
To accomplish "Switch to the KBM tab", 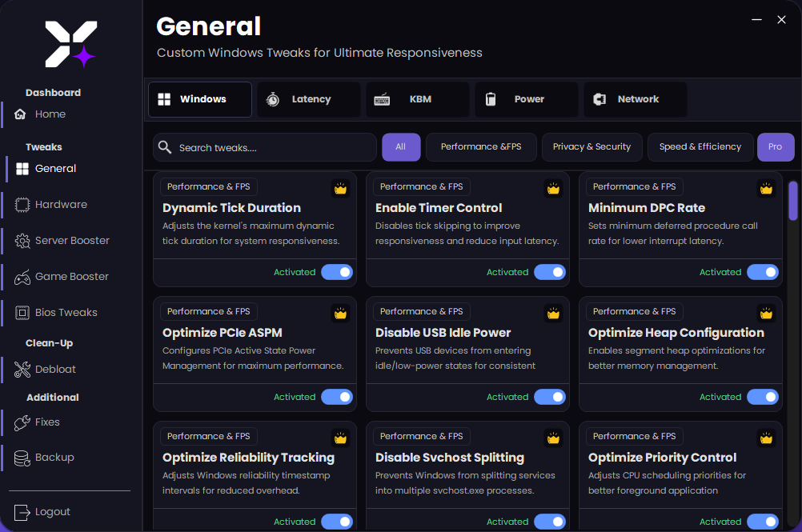I will tap(417, 99).
